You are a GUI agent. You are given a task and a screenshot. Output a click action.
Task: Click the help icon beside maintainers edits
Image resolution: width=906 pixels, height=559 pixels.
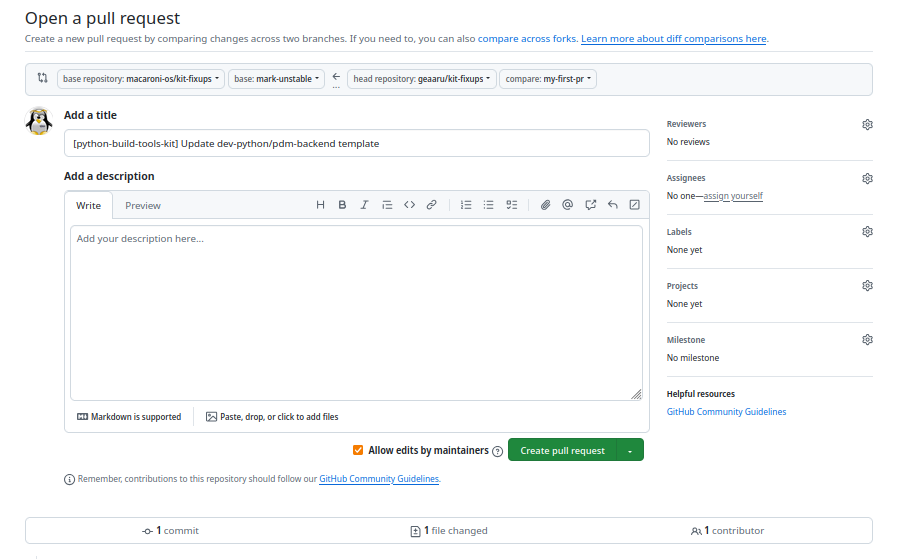[x=497, y=451]
